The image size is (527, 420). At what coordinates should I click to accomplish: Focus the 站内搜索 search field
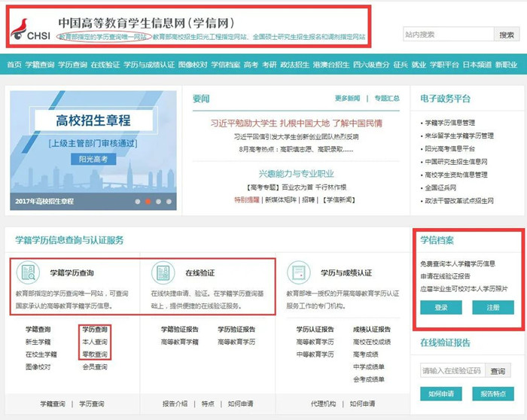pos(449,35)
